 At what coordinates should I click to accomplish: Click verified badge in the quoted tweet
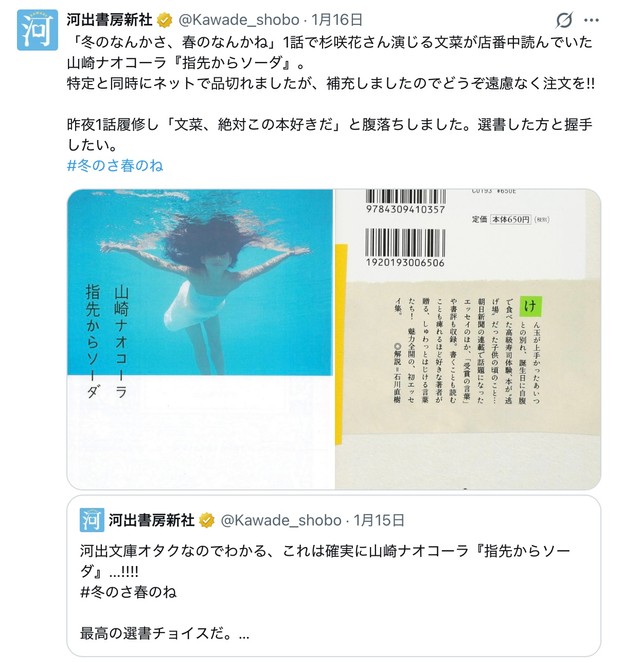(207, 520)
